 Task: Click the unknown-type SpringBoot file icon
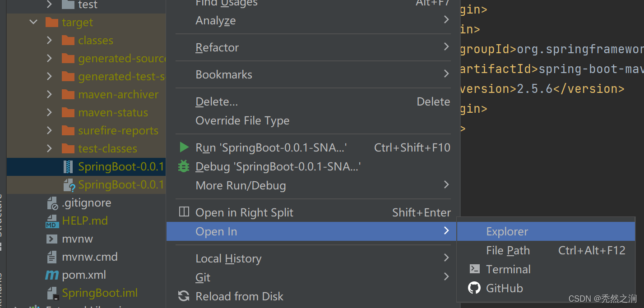[69, 185]
